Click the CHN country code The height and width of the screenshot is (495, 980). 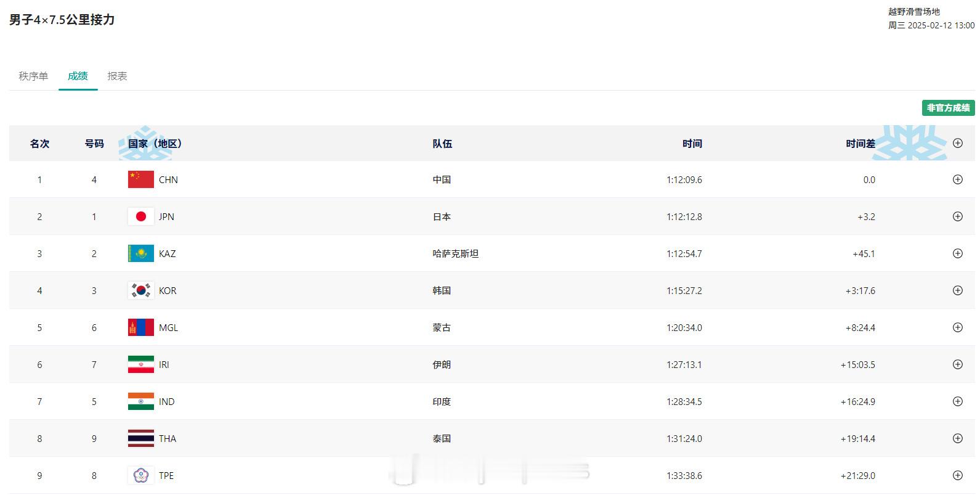(168, 180)
